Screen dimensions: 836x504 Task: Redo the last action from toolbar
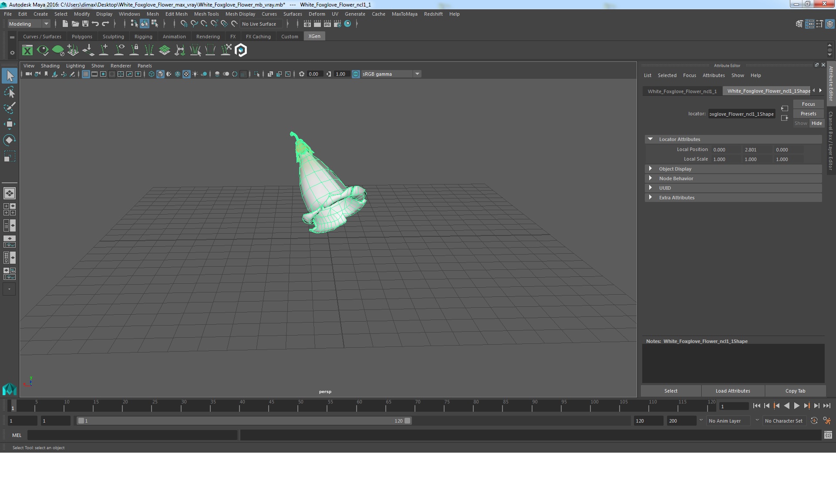(105, 24)
